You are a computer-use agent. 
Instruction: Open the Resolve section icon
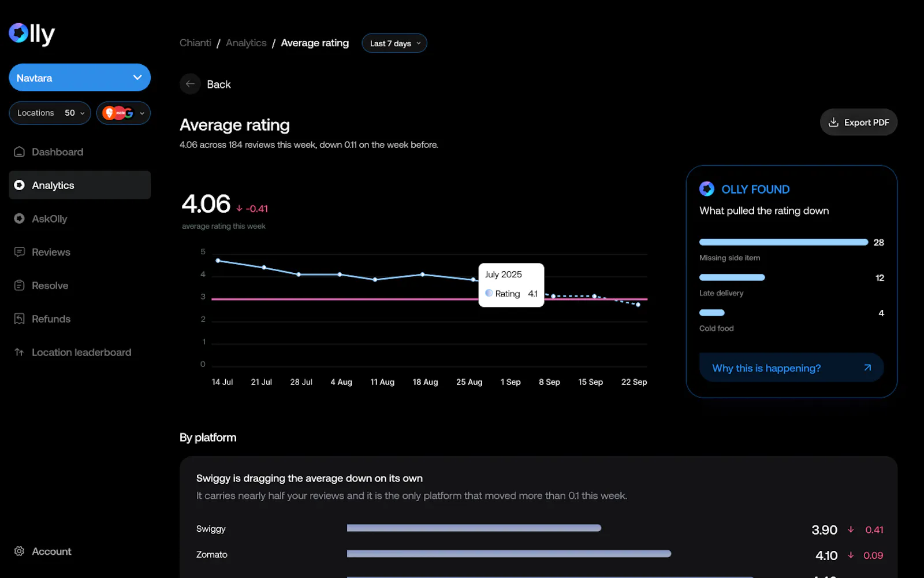tap(20, 286)
